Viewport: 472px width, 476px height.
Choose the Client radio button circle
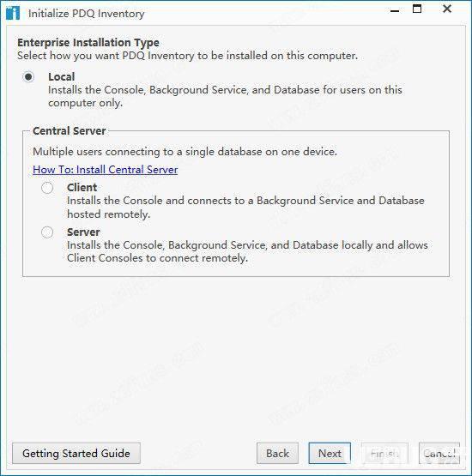[x=47, y=188]
